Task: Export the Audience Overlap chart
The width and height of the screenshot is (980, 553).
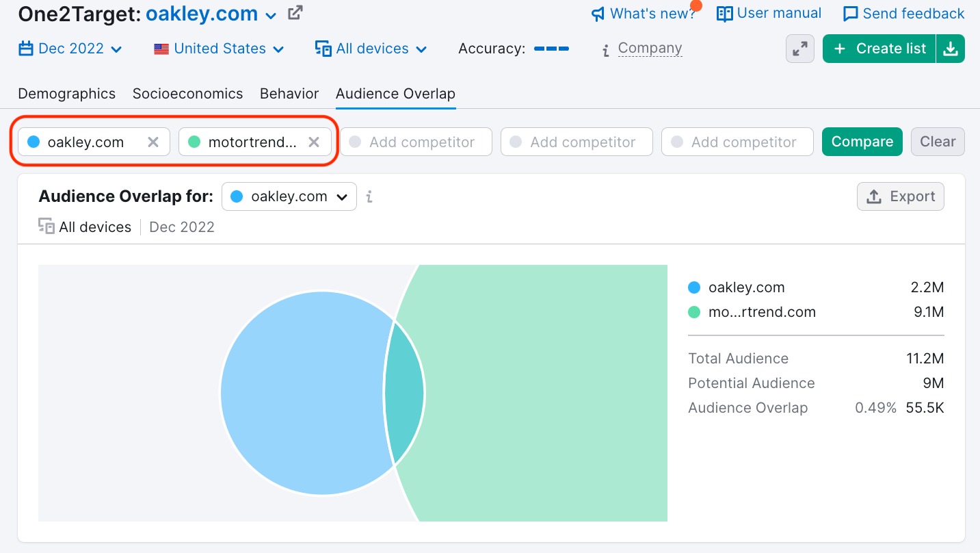Action: 901,196
